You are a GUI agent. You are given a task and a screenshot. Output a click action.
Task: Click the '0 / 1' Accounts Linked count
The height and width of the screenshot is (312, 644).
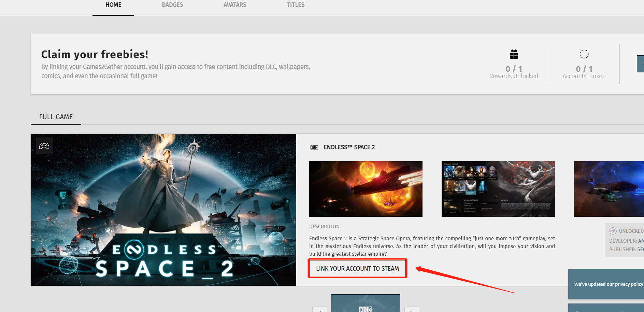(x=584, y=69)
